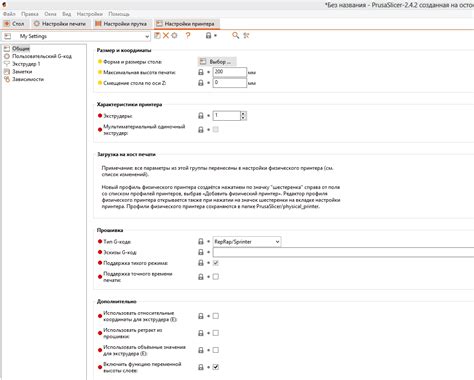Image resolution: width=474 pixels, height=380 pixels.
Task: Click the maximum print height field
Action: [230, 72]
